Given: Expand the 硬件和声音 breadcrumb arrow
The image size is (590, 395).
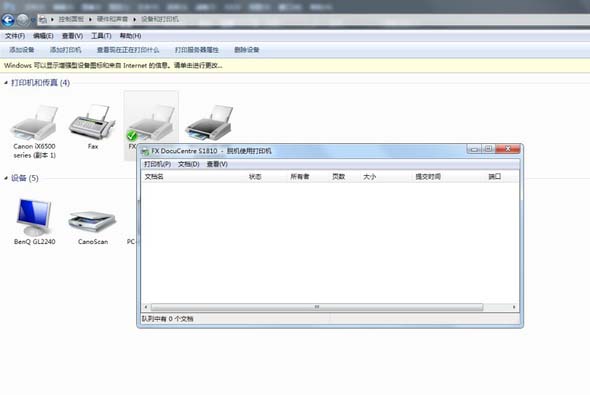Looking at the screenshot, I should coord(134,19).
